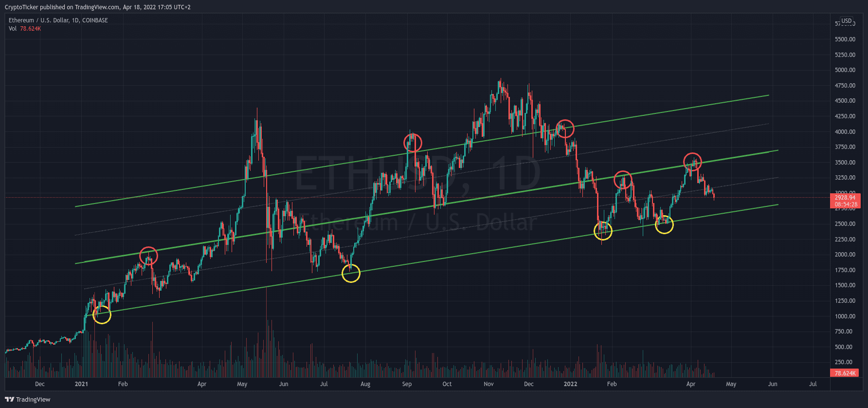Click the 5000.00 level on the price scale
This screenshot has width=868, height=408.
(x=845, y=70)
